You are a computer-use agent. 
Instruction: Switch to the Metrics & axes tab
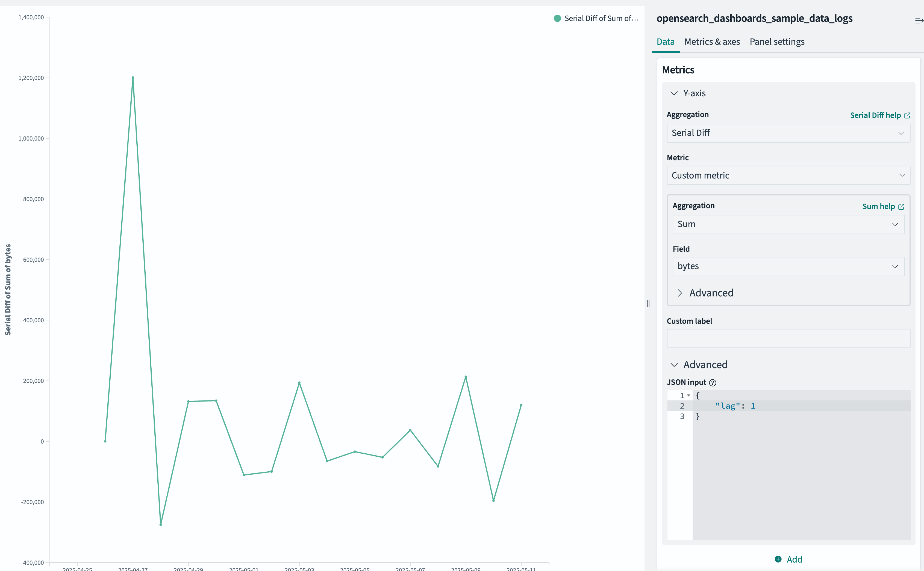(712, 42)
